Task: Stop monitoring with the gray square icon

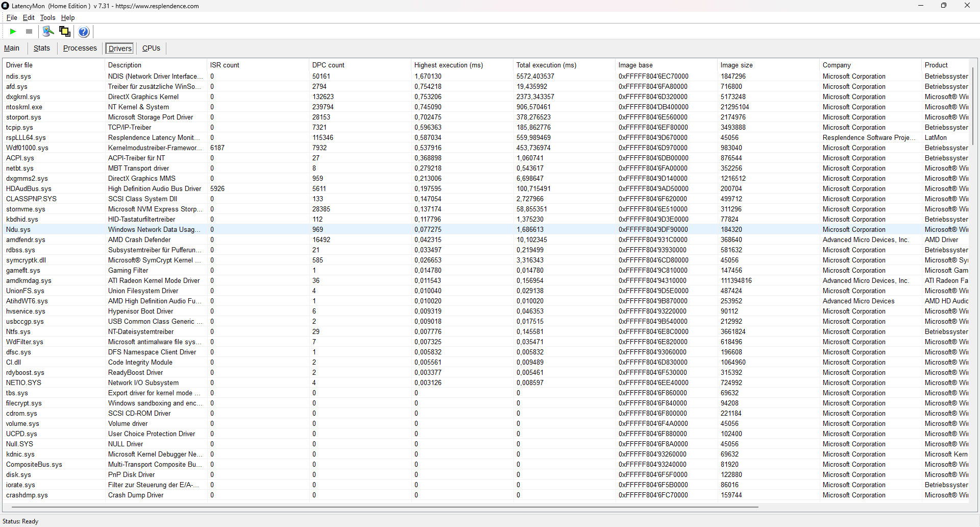Action: point(29,32)
